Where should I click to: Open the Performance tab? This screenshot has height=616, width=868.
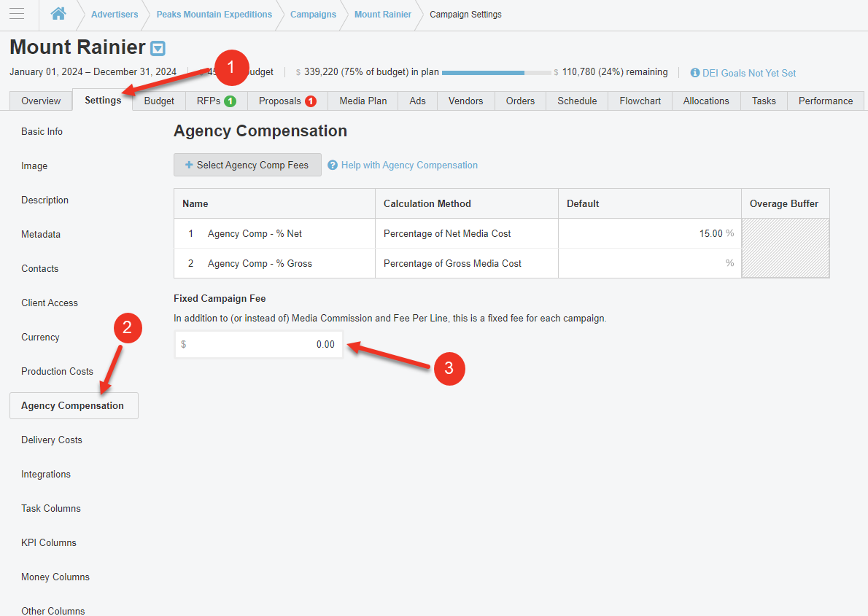pos(826,101)
